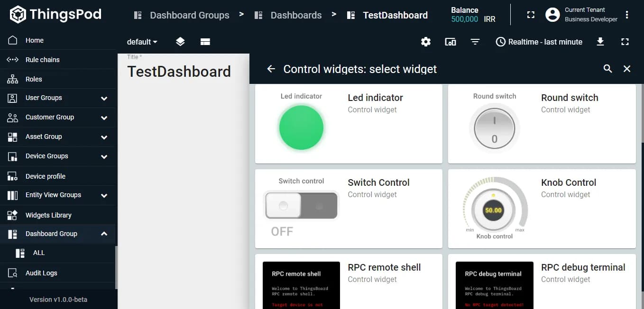Open manage layouts icon

205,42
